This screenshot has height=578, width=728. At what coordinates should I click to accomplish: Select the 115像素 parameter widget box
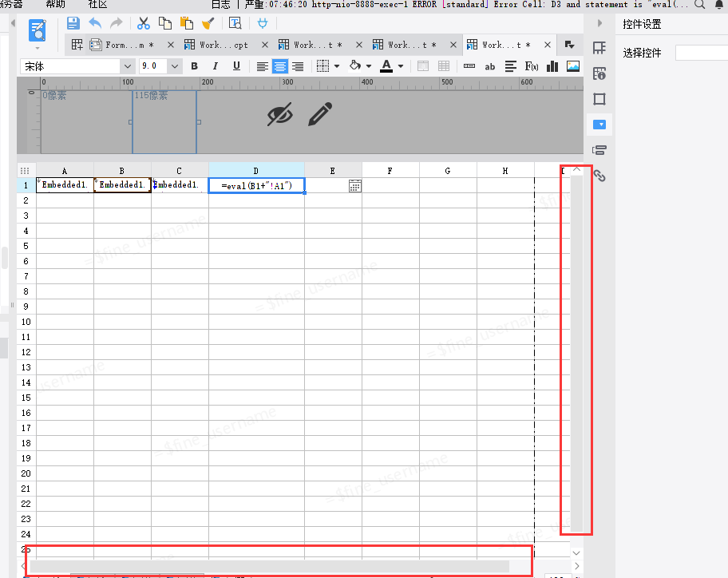pyautogui.click(x=164, y=122)
